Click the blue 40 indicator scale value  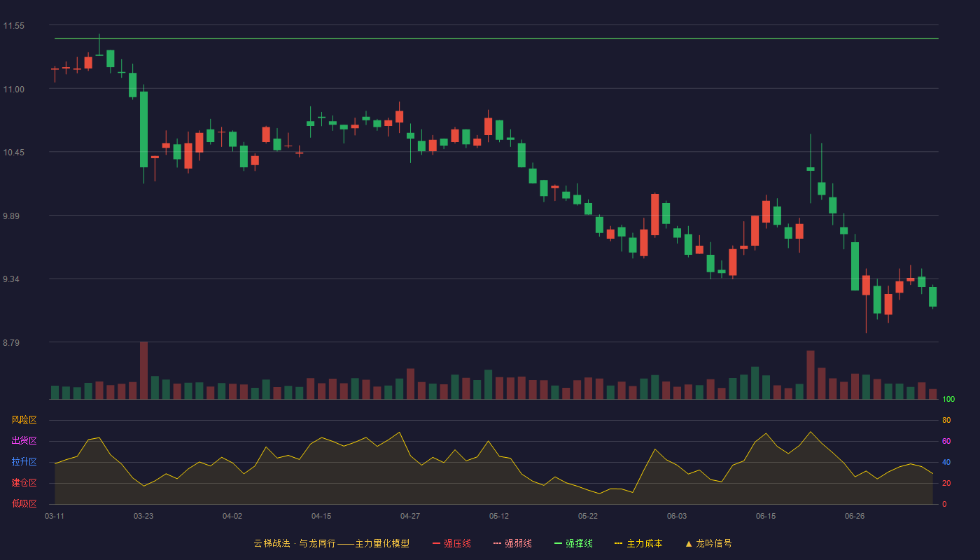[946, 462]
